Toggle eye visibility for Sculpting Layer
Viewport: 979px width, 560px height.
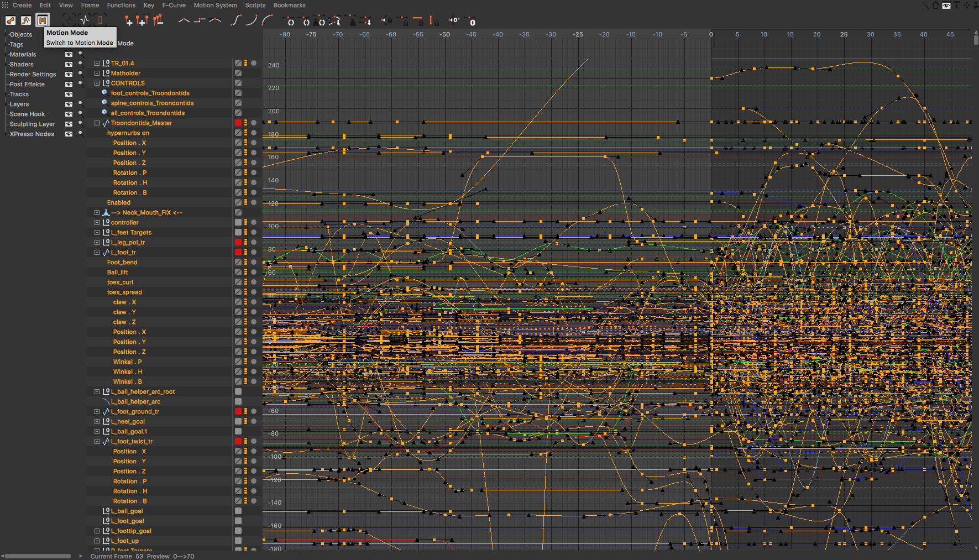pyautogui.click(x=69, y=124)
